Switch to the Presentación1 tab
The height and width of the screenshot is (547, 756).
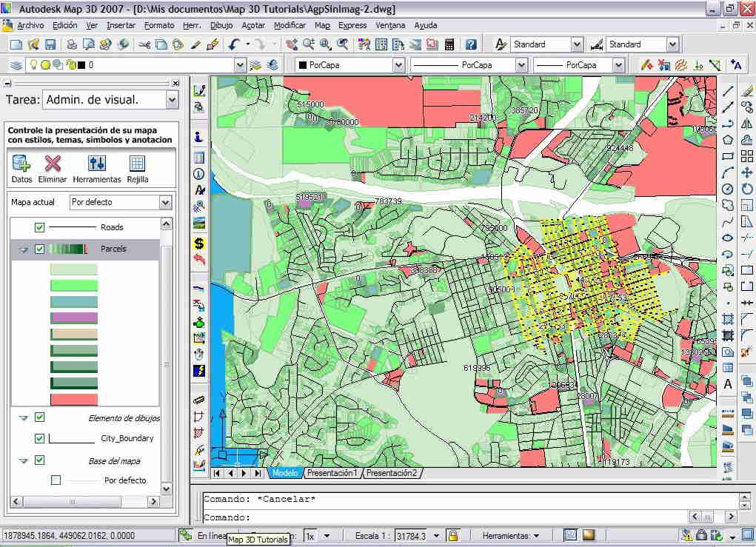332,473
